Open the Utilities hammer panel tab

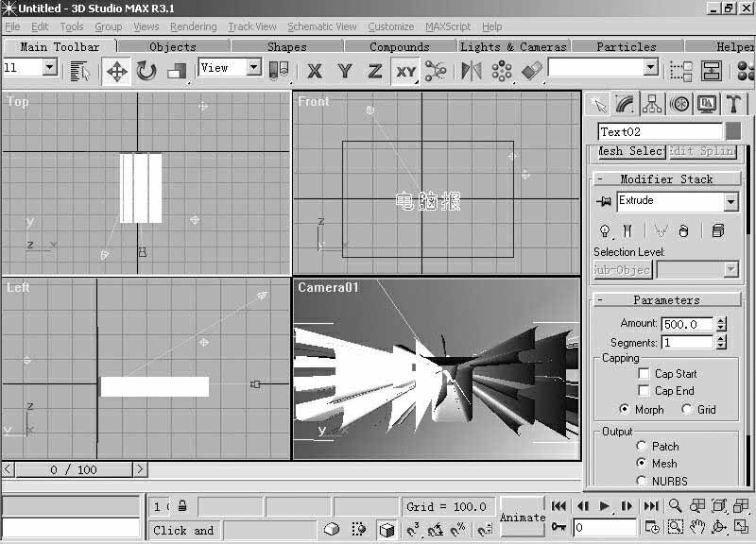coord(733,104)
